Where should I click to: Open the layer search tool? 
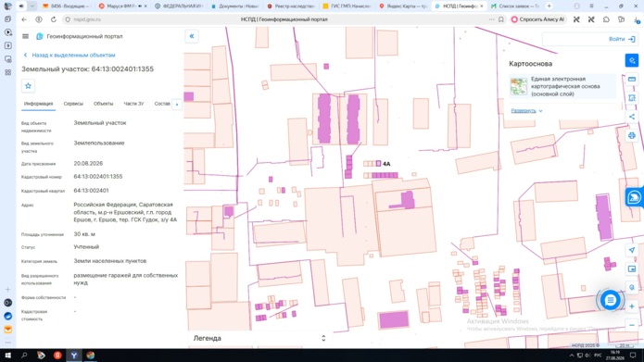tap(632, 287)
